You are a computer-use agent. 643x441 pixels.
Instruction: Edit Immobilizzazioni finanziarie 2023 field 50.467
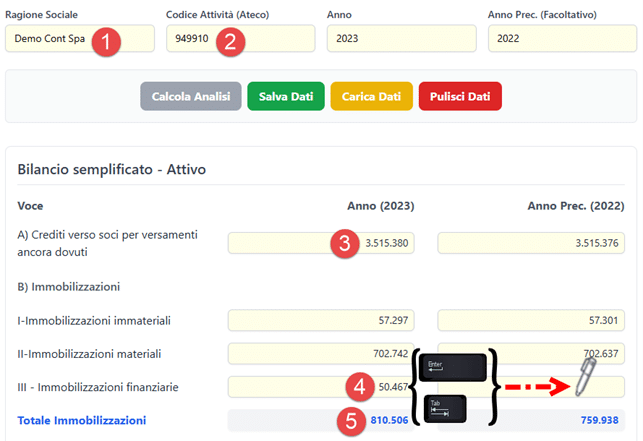click(x=321, y=387)
